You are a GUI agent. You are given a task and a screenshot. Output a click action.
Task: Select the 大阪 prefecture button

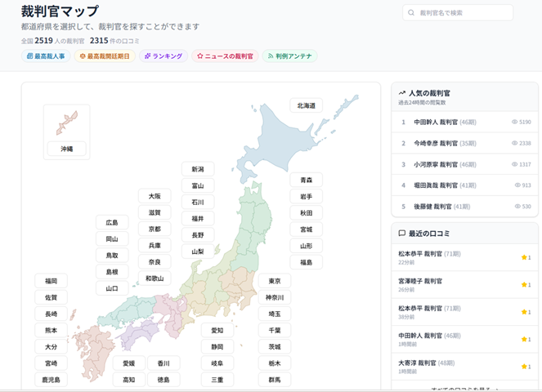point(155,196)
